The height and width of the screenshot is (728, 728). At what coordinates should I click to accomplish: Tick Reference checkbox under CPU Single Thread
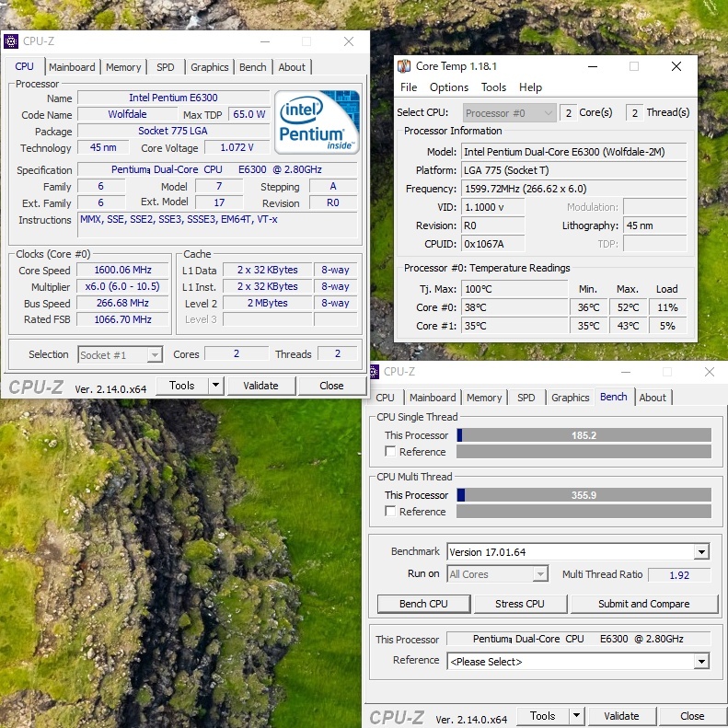[x=390, y=451]
